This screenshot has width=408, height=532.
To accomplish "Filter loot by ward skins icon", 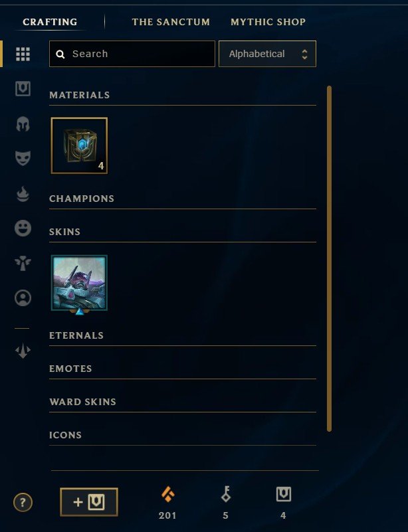I will pyautogui.click(x=23, y=263).
